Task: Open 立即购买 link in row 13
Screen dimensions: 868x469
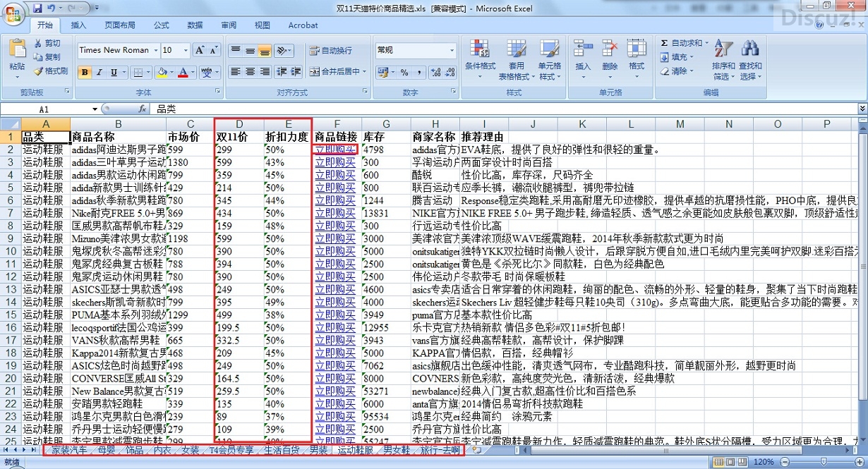Action: click(x=335, y=289)
